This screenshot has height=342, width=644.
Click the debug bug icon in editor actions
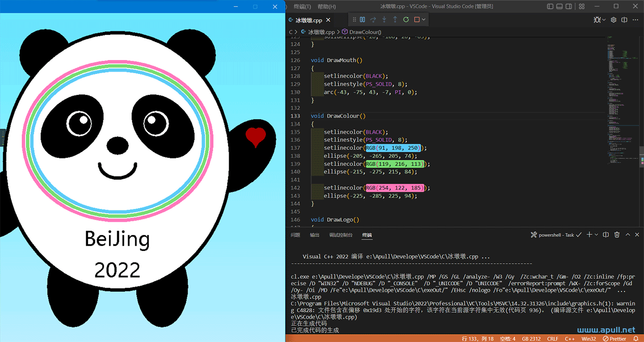tap(597, 20)
